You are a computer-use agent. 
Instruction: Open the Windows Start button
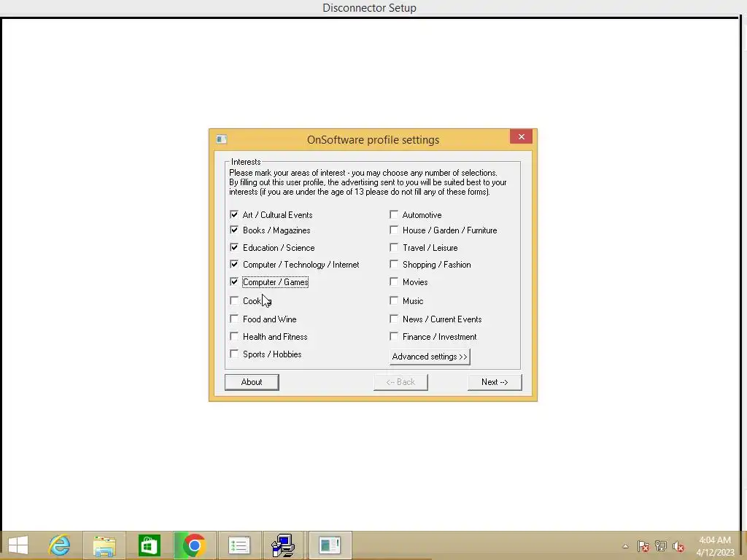coord(18,545)
